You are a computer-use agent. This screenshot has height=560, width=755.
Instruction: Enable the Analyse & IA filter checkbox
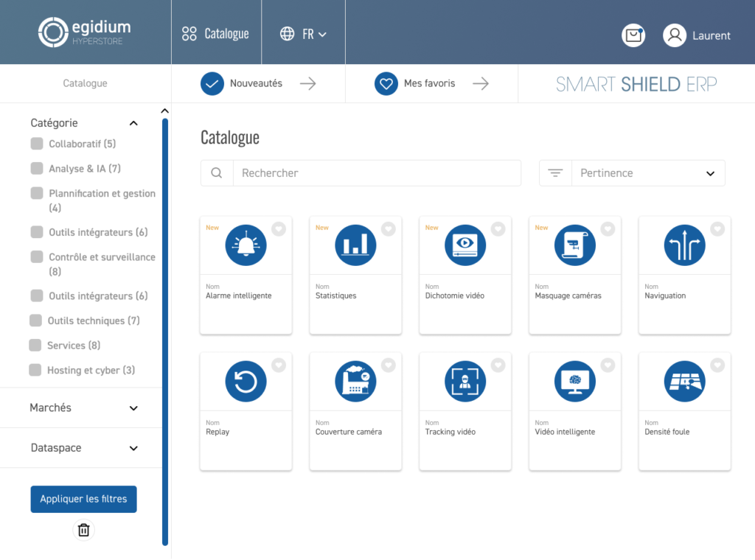click(37, 169)
